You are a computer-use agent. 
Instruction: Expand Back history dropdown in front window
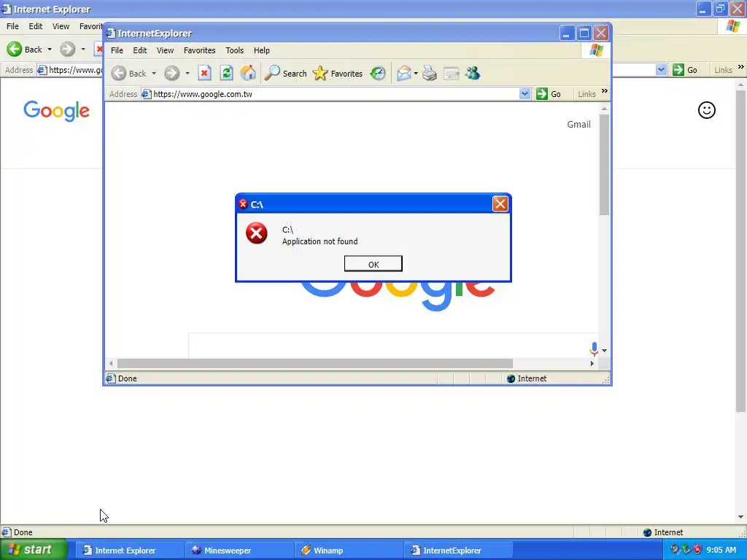pos(154,74)
